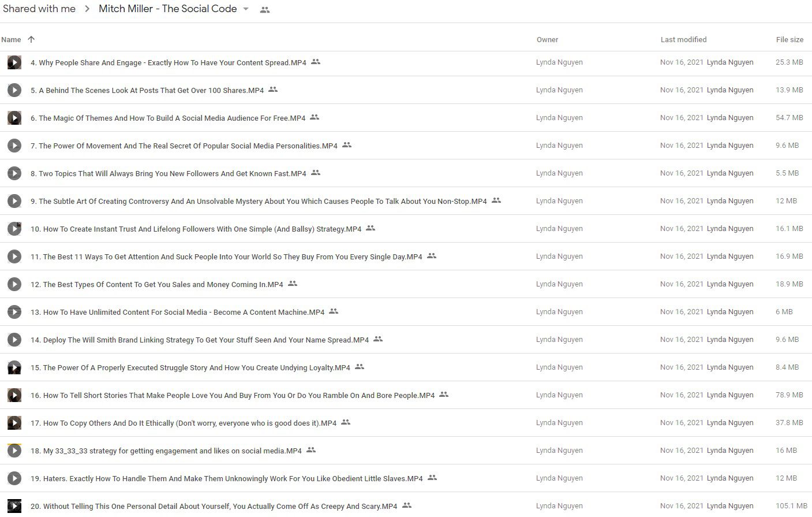Click the video icon for file 17. How To Copy Others

point(14,423)
